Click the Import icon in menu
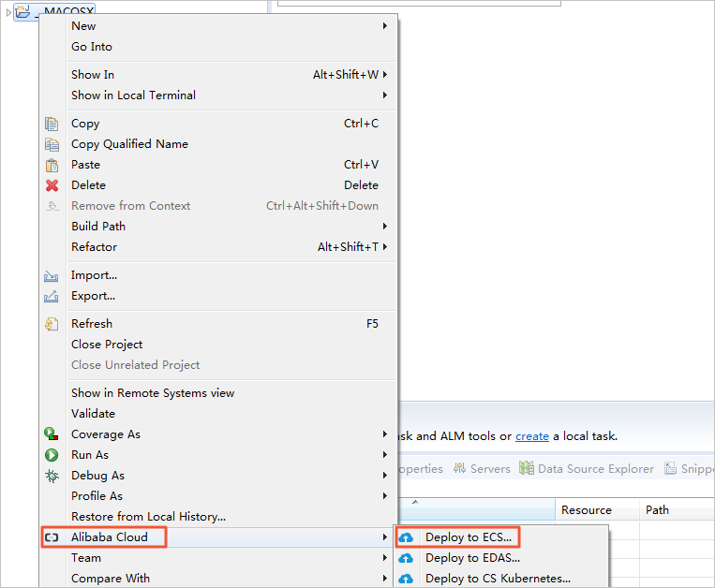 point(52,276)
